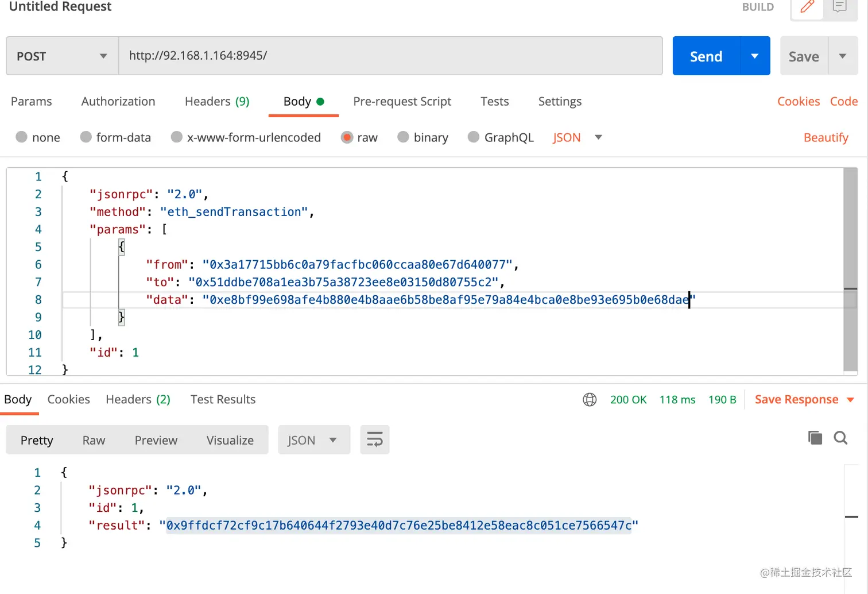The image size is (868, 594).
Task: Open the response Cookies tab
Action: [x=69, y=400]
